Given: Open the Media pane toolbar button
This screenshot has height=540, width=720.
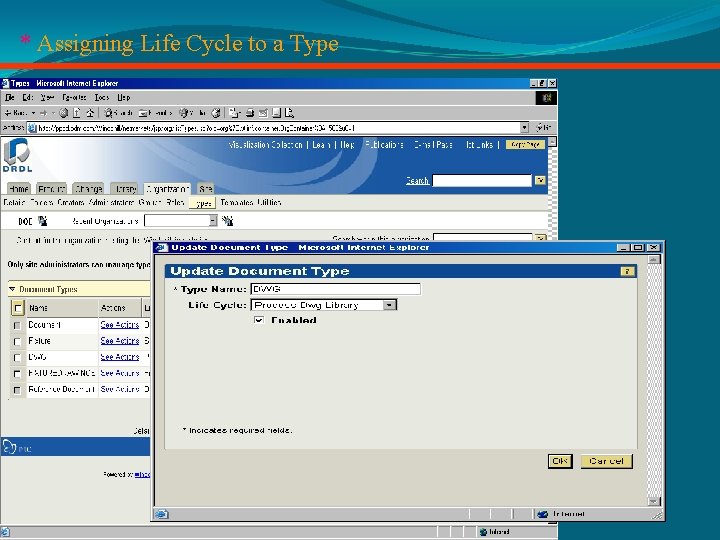Looking at the screenshot, I should [192, 113].
